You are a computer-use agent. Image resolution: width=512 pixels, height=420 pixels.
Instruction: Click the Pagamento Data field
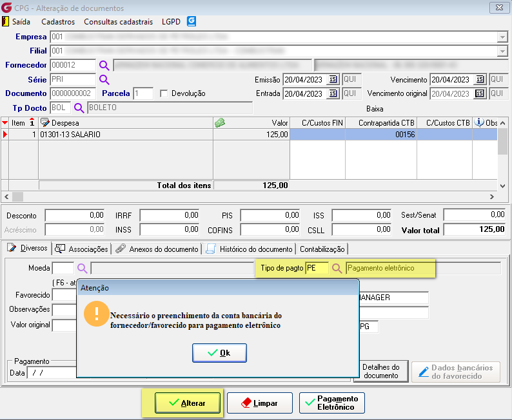click(52, 372)
